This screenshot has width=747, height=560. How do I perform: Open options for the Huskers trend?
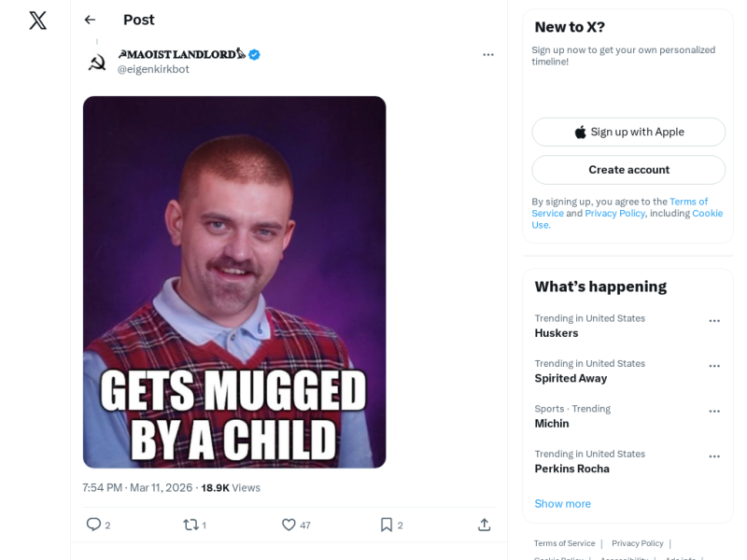[714, 320]
